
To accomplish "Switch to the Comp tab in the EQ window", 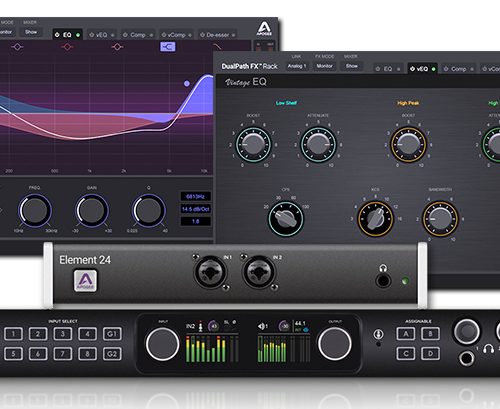I will coord(138,35).
